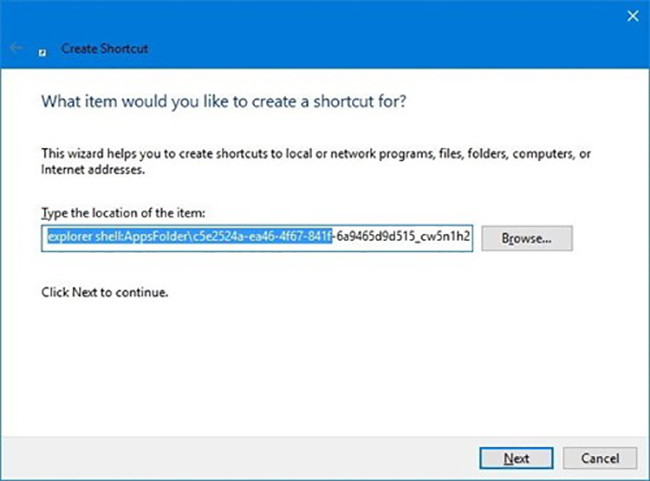The width and height of the screenshot is (650, 481).
Task: Click the 'Click Next to continue.' text
Action: coord(104,293)
